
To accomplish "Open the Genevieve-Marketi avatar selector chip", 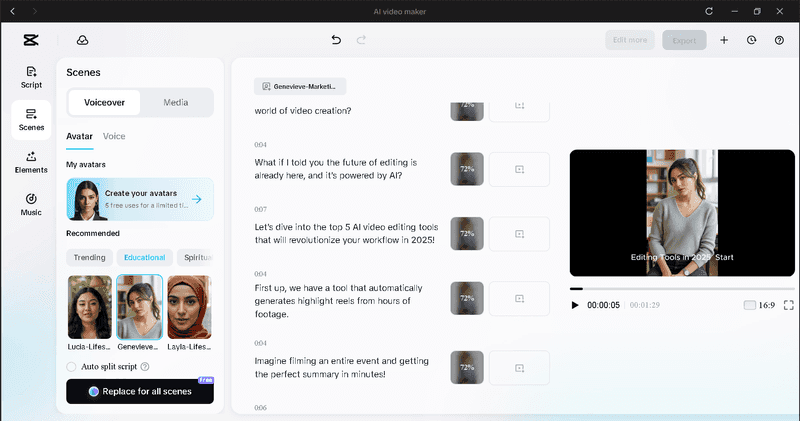I will pyautogui.click(x=300, y=86).
